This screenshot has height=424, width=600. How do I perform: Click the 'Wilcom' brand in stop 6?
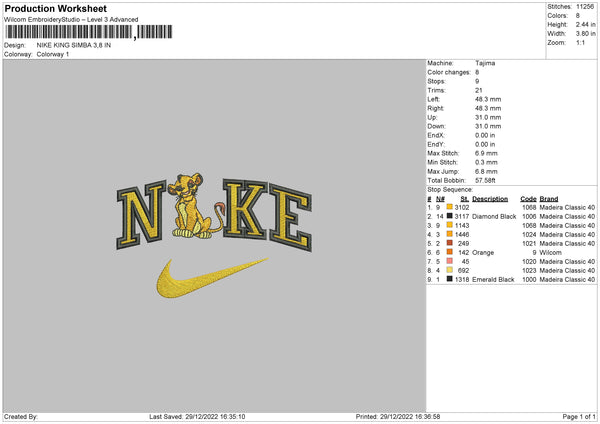[550, 253]
